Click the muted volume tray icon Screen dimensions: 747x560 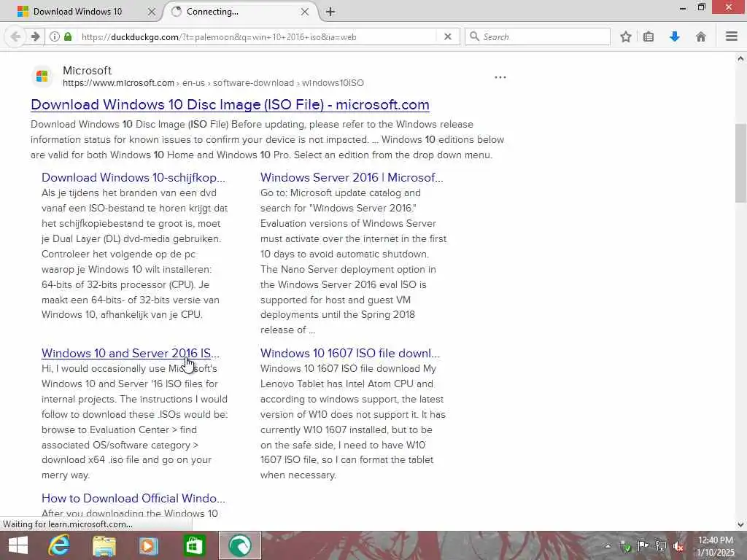678,546
